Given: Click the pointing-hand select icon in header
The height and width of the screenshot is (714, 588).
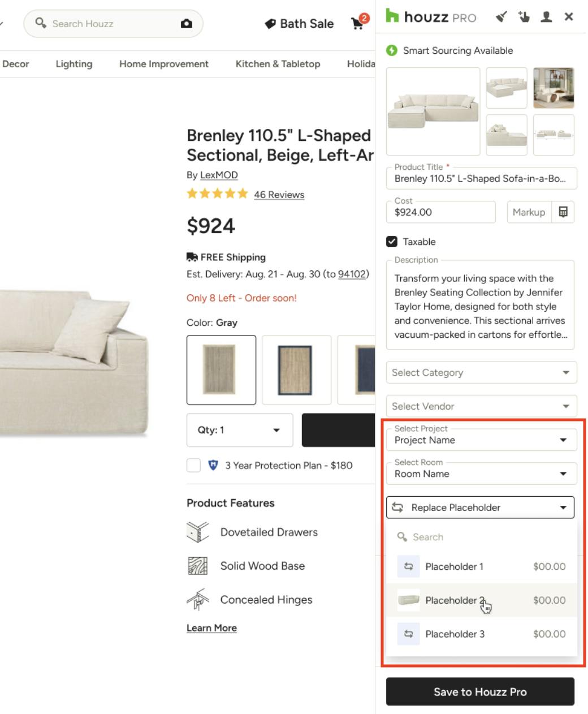Looking at the screenshot, I should pyautogui.click(x=524, y=17).
